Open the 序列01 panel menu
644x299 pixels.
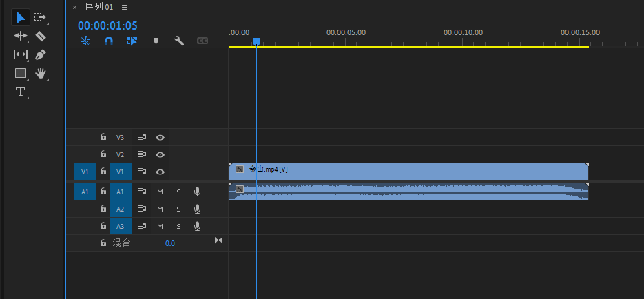point(125,7)
